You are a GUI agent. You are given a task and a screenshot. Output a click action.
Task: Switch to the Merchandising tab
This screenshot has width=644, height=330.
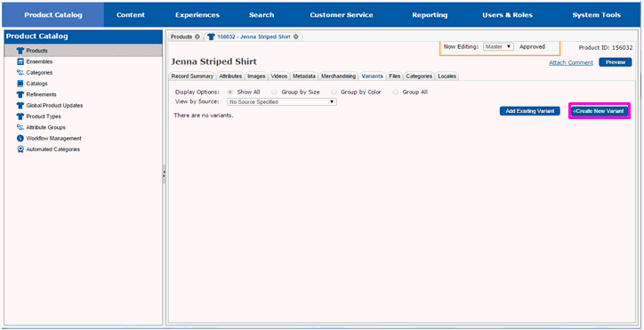point(338,76)
